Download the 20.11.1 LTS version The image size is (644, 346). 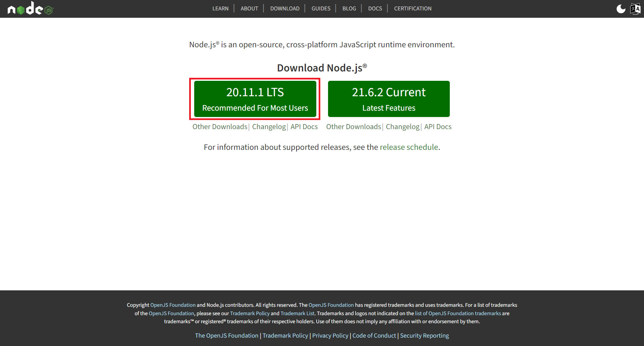pos(255,99)
